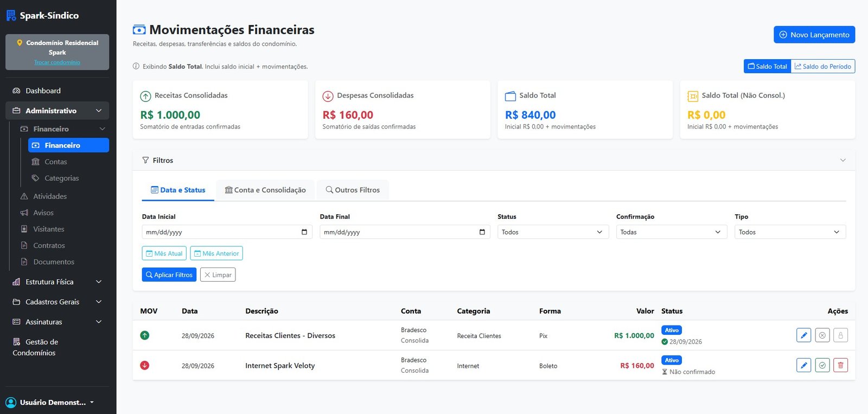Viewport: 868px width, 414px height.
Task: Expand Cadastros Gerais menu
Action: click(58, 302)
